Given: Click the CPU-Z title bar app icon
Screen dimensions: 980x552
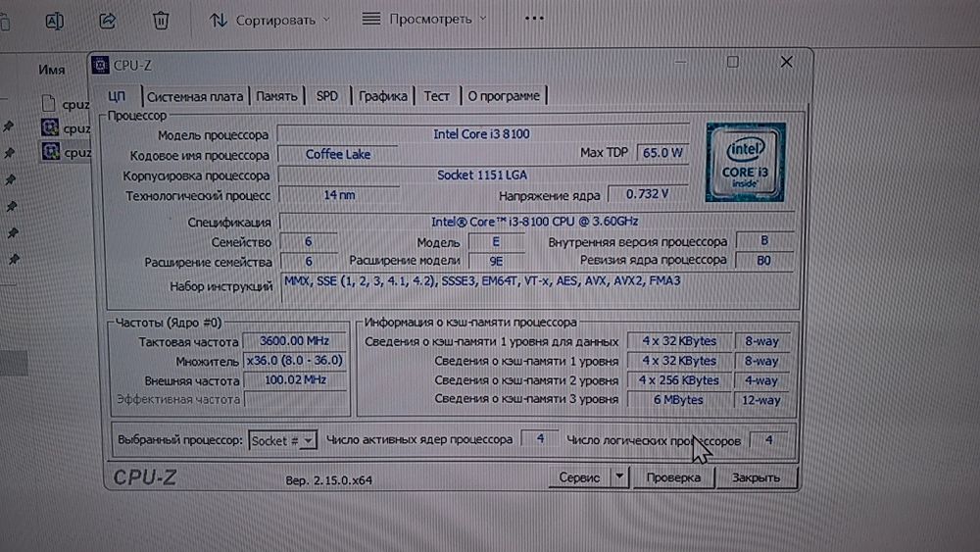Looking at the screenshot, I should click(100, 65).
